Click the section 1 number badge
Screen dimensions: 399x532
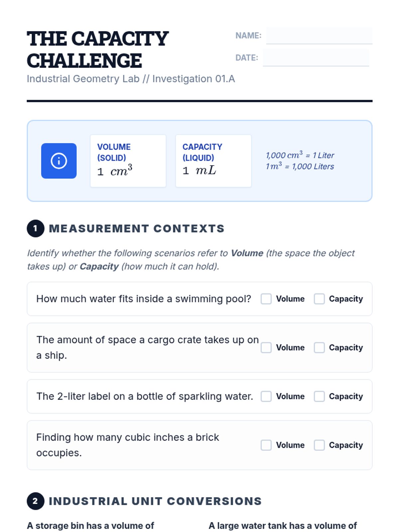click(x=36, y=228)
